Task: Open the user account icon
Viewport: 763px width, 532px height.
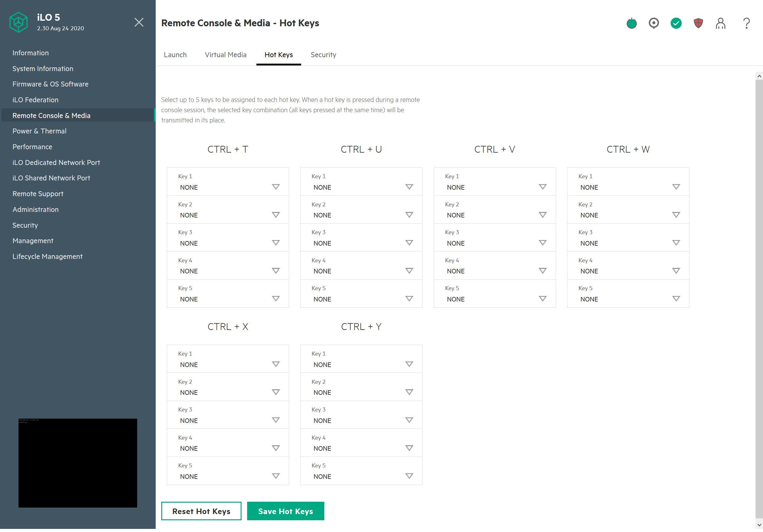Action: pos(720,23)
